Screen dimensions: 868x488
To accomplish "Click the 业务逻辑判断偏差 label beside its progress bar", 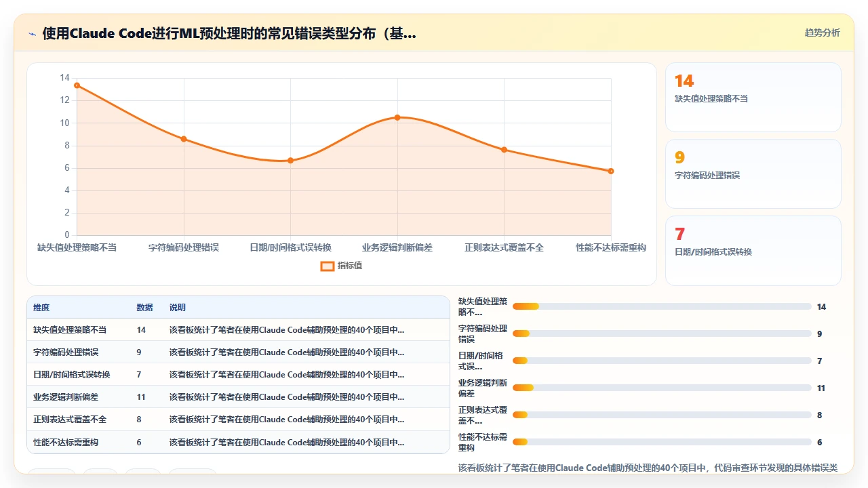I will [x=483, y=388].
